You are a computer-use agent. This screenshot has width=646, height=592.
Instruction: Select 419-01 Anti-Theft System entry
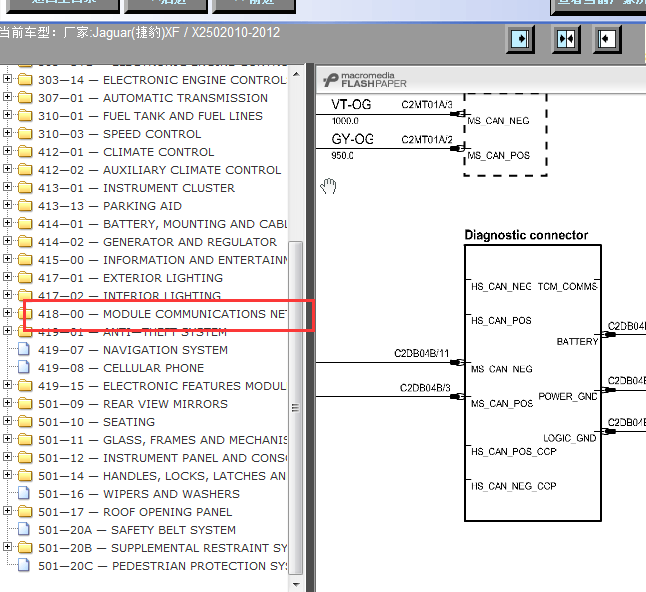132,332
